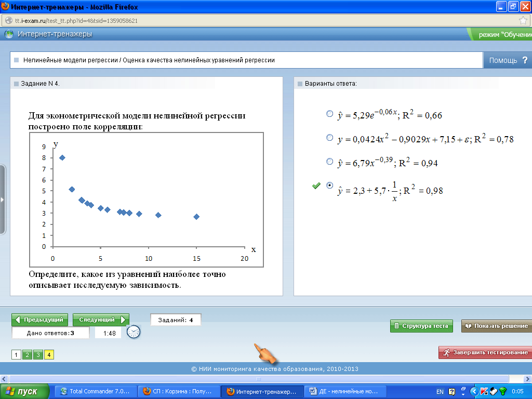
Task: Click the Варианты ответа header
Action: (330, 84)
